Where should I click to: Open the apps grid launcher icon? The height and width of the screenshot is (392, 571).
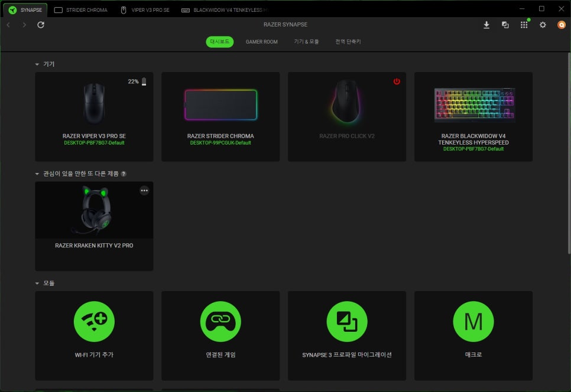(x=524, y=25)
